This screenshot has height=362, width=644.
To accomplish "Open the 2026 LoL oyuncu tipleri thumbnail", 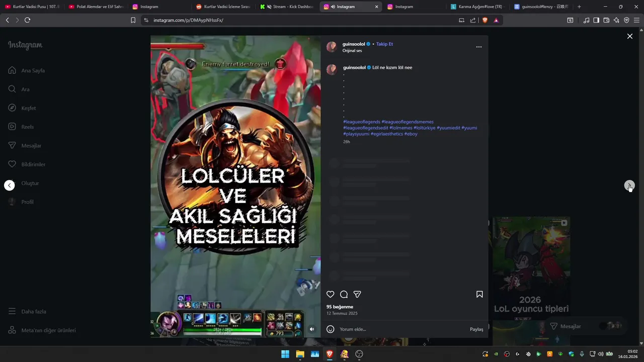I will [531, 269].
